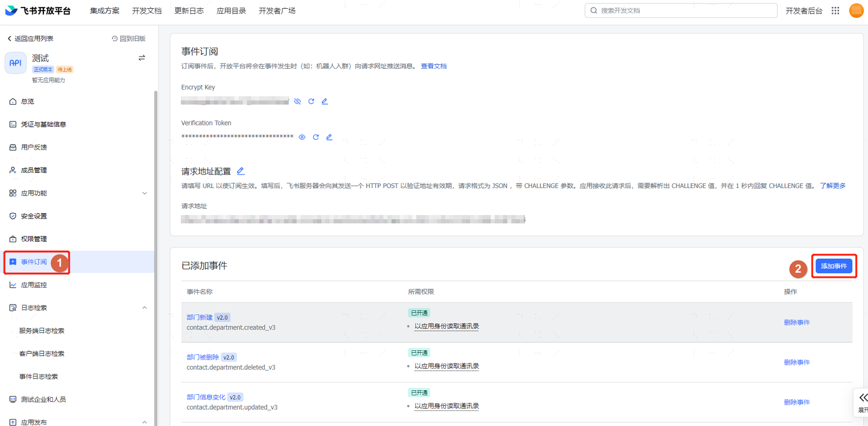Click the 添加事件 button
This screenshot has width=868, height=426.
coord(834,266)
